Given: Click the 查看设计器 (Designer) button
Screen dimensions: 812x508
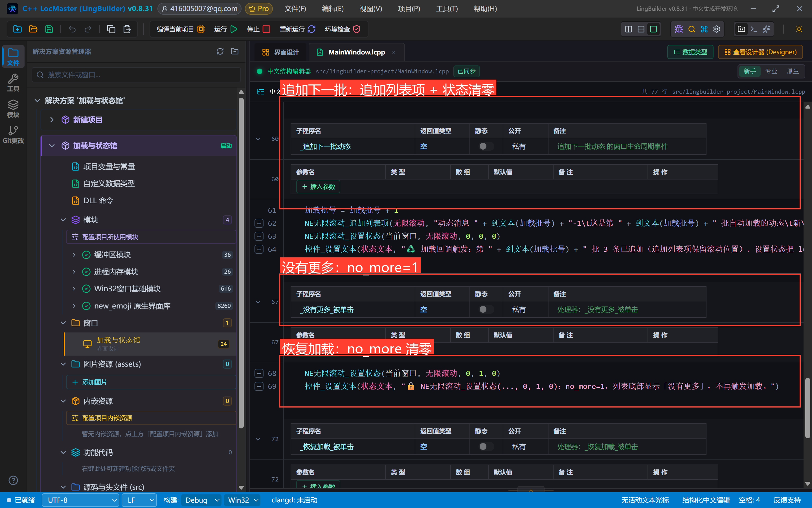Looking at the screenshot, I should (x=760, y=52).
